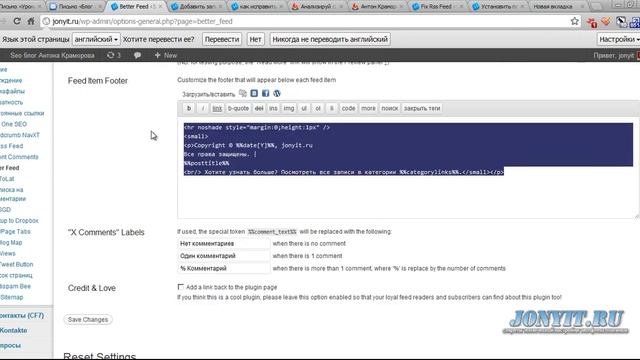Screen dimensions: 640x360
Task: Close the Better Feed browser tab
Action: coord(160,7)
